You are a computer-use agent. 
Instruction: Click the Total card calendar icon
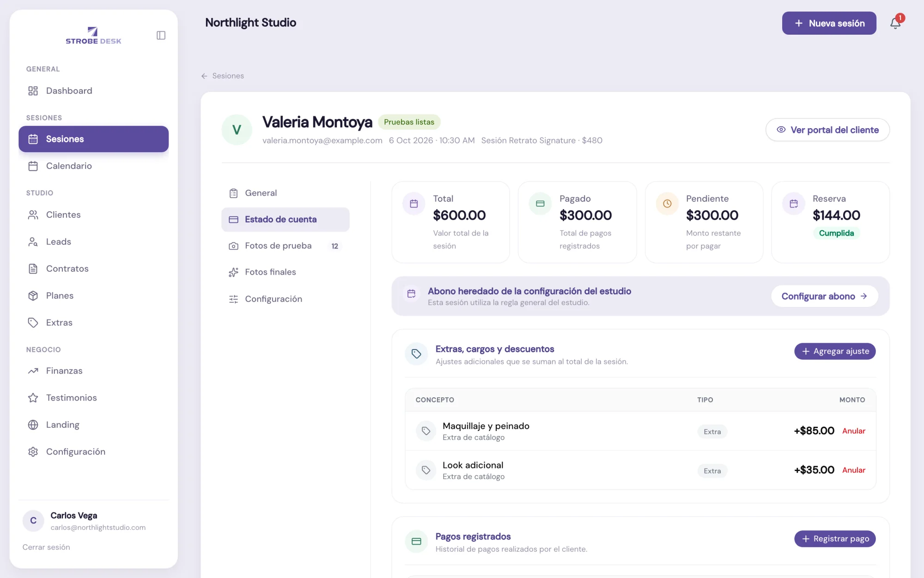click(x=413, y=203)
